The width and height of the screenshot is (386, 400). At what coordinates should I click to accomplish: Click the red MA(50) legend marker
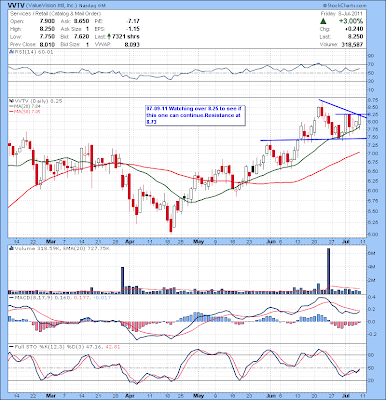[x=11, y=112]
